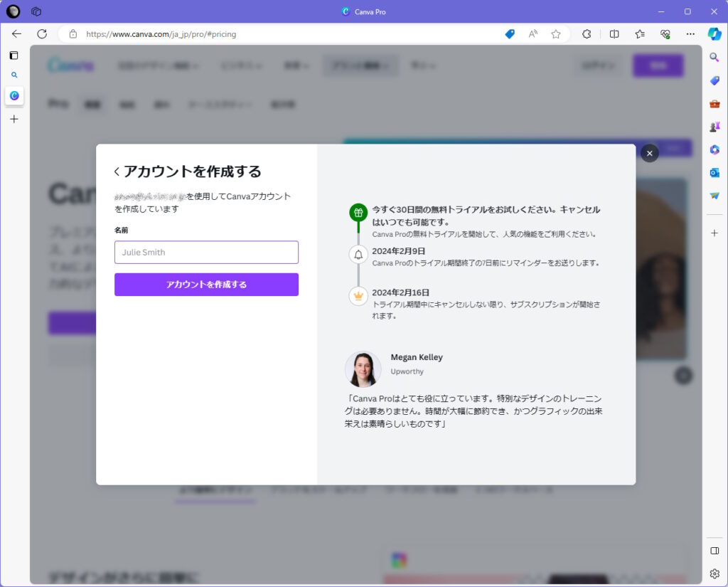This screenshot has height=587, width=728.
Task: Reload the Canva page
Action: pos(42,34)
